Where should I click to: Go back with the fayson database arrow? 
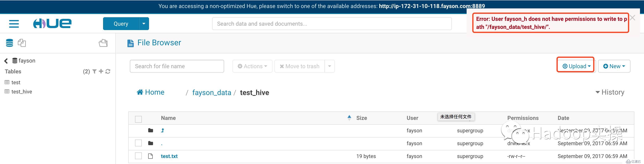click(x=6, y=61)
